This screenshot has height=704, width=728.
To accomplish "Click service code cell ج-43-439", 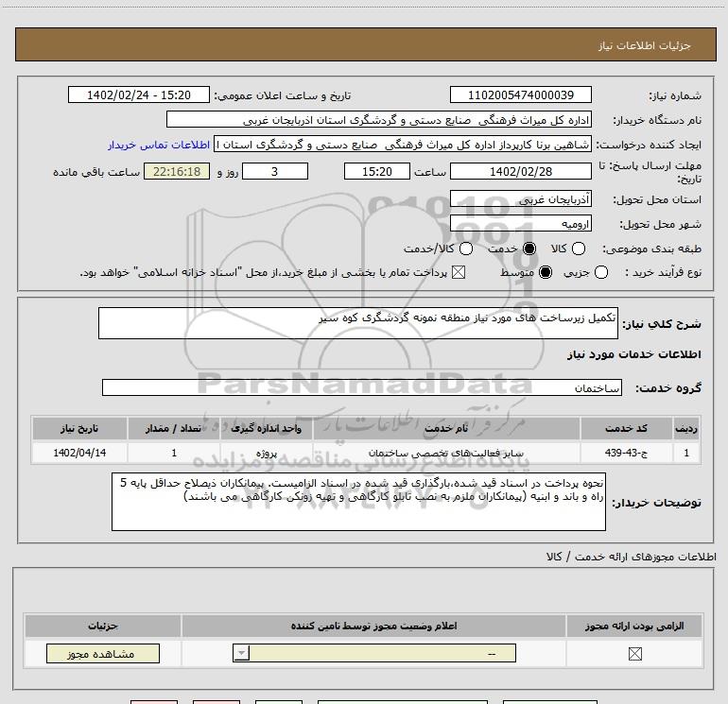I will coord(626,453).
